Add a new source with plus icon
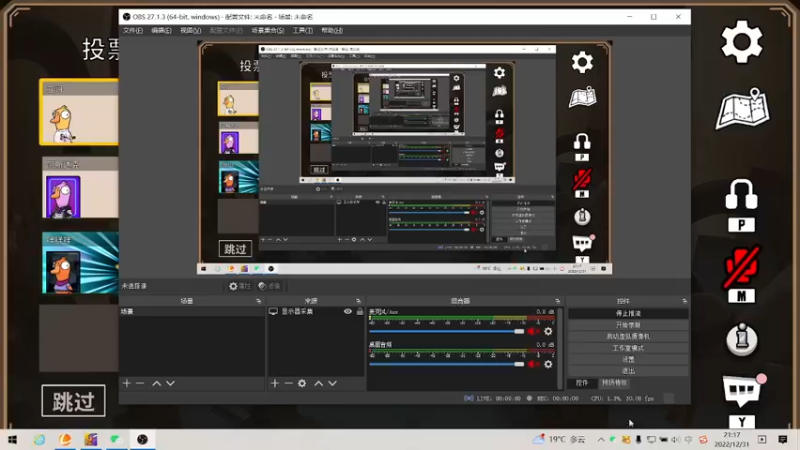Screen dimensions: 800x450 [x=274, y=383]
